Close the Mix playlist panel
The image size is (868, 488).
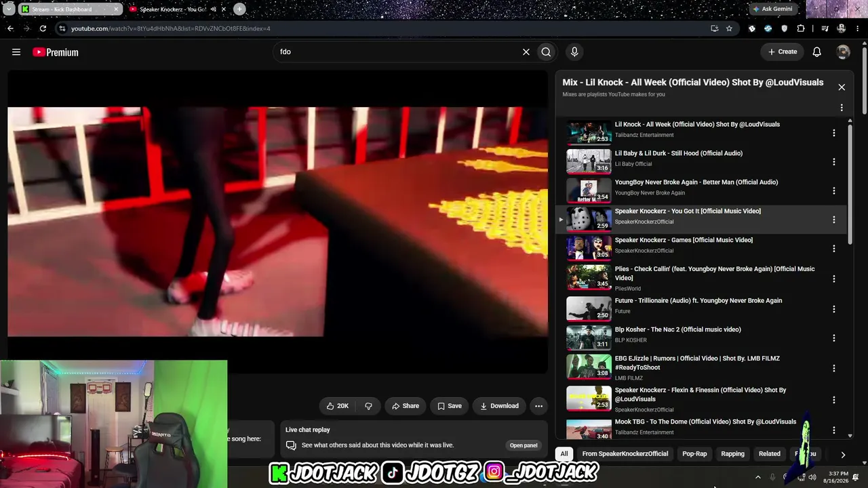pos(842,87)
